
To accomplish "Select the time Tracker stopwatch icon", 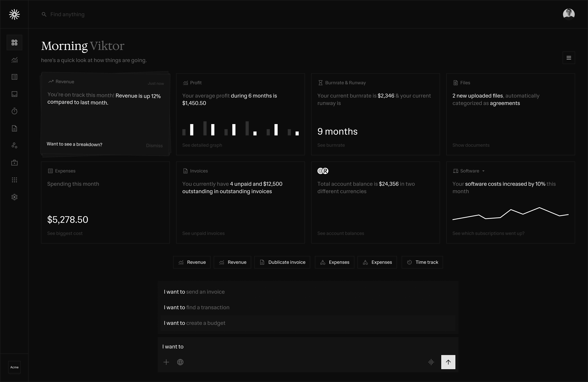I will tap(14, 111).
